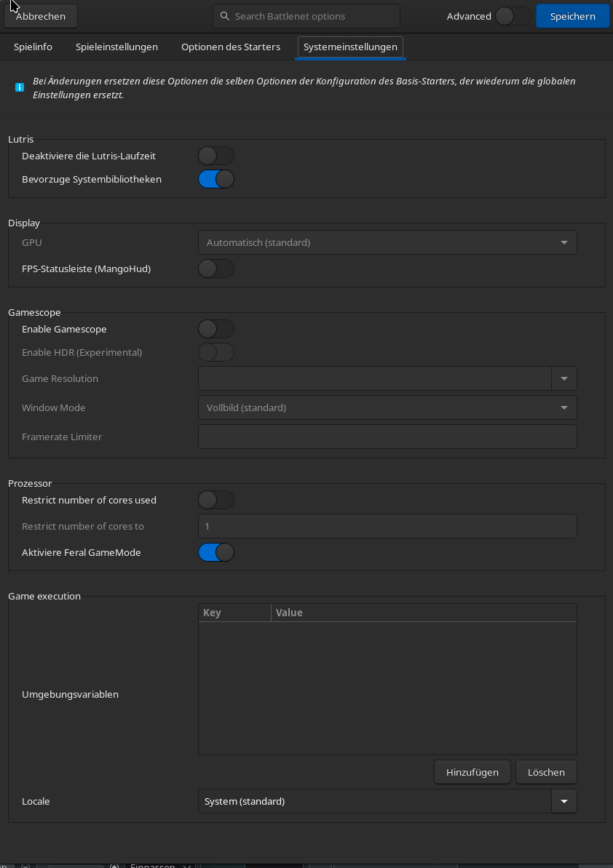Screen dimensions: 613x868
Task: Click the Game execution section heading
Action: click(44, 597)
